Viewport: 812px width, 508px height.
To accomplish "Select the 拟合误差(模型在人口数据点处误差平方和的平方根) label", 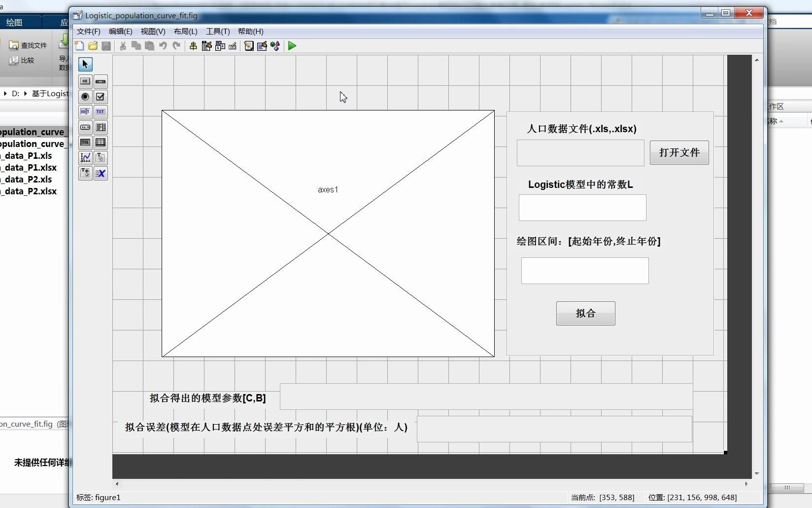I will pos(266,427).
